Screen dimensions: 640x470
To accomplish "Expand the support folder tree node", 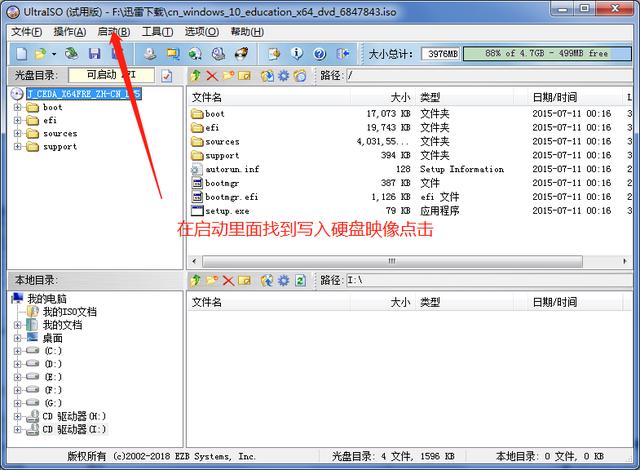I will (17, 146).
